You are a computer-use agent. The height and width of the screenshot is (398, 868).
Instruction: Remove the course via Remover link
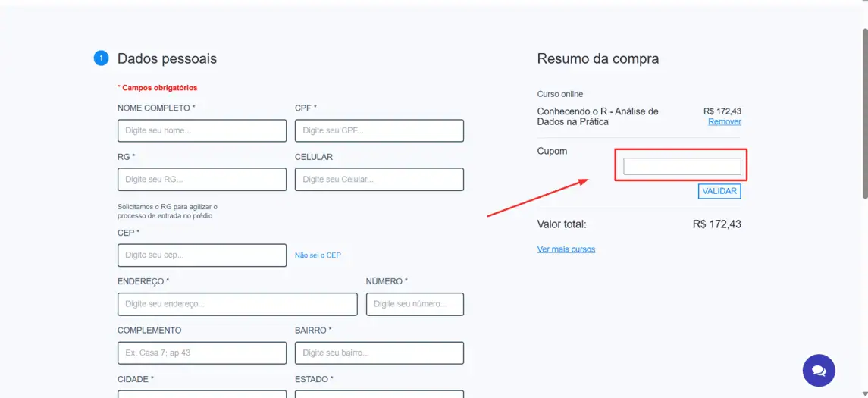tap(724, 121)
